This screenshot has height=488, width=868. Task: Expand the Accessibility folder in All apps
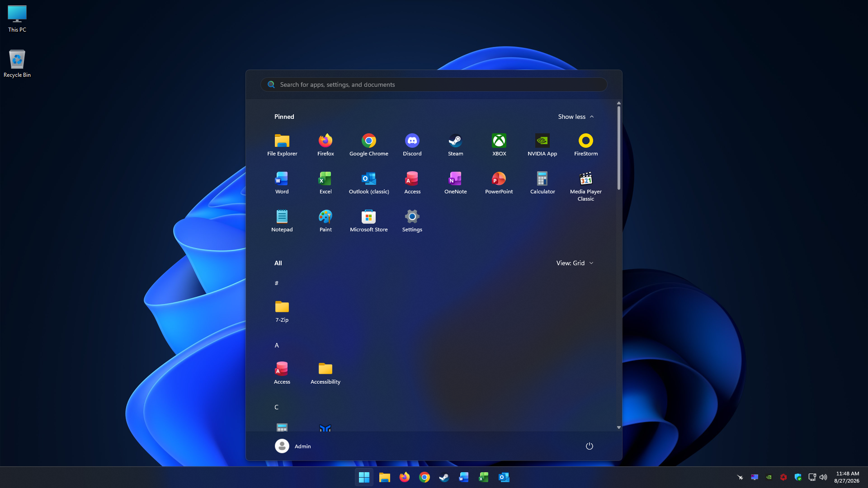click(325, 373)
